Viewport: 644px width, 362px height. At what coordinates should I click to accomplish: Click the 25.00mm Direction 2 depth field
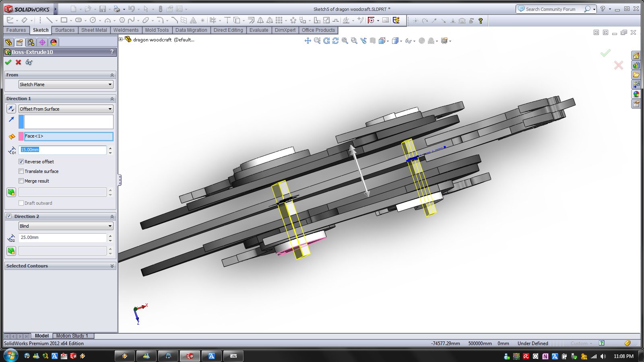click(x=62, y=238)
